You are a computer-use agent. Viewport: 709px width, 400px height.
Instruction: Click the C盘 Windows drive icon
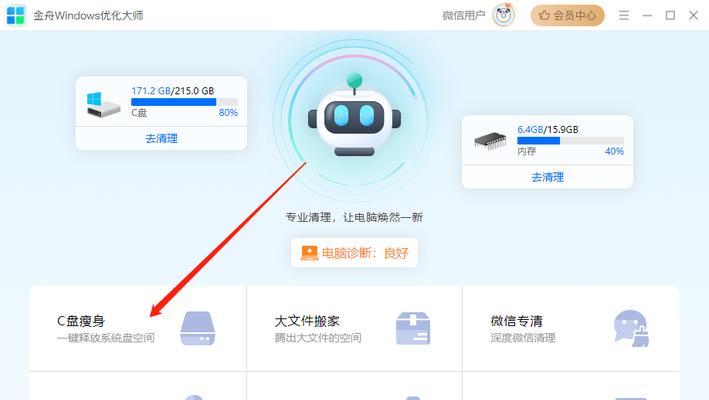click(x=103, y=104)
